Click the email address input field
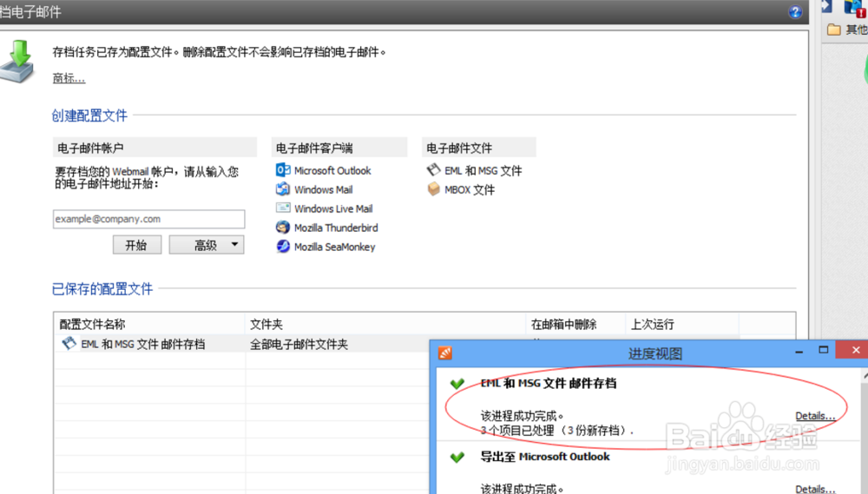Viewport: 868px width, 494px height. tap(149, 219)
